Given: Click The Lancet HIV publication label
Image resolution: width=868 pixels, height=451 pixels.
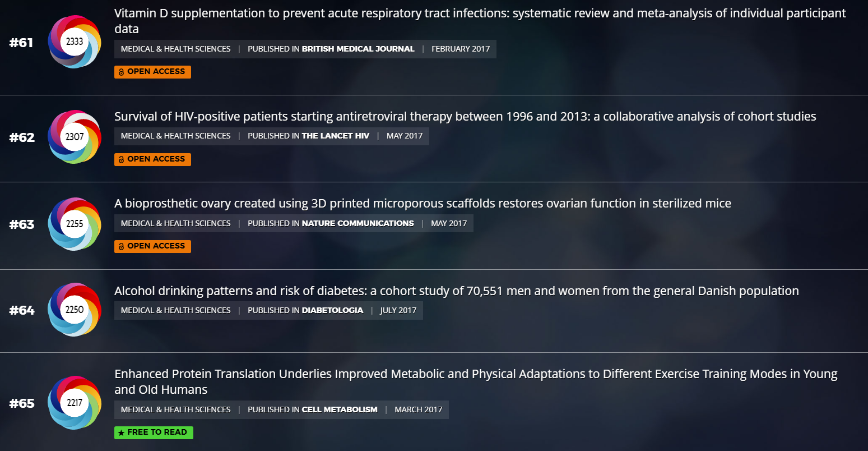Looking at the screenshot, I should pyautogui.click(x=336, y=136).
